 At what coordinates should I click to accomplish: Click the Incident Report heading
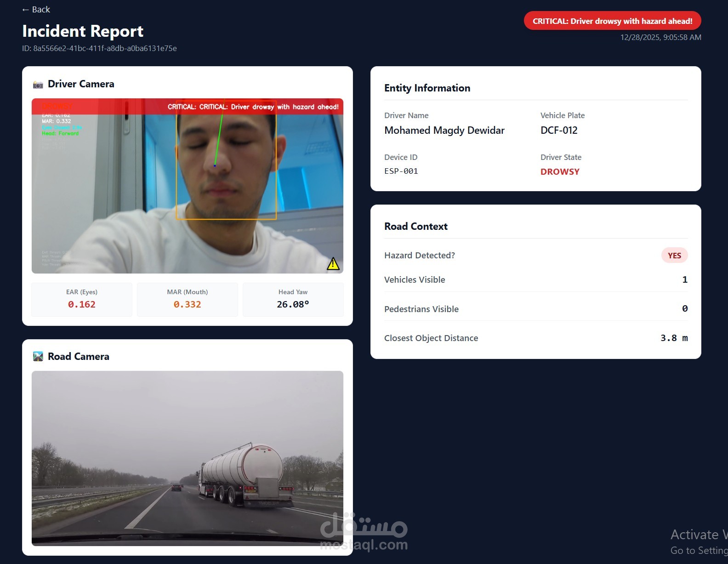[x=83, y=31]
